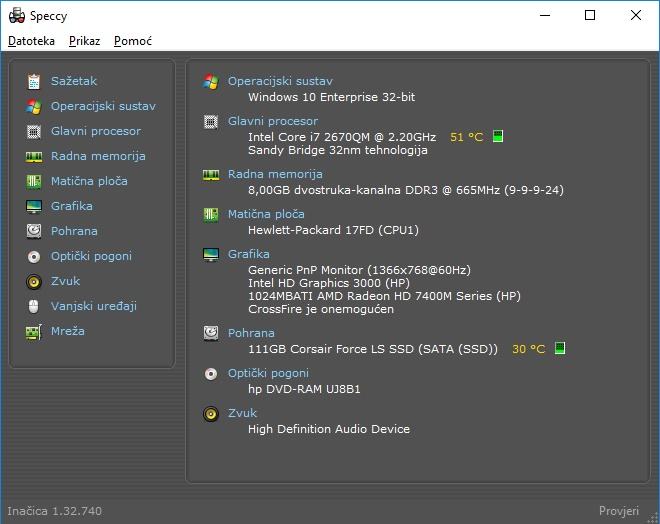This screenshot has width=660, height=524.
Task: Select Mreža in the sidebar
Action: 68,331
